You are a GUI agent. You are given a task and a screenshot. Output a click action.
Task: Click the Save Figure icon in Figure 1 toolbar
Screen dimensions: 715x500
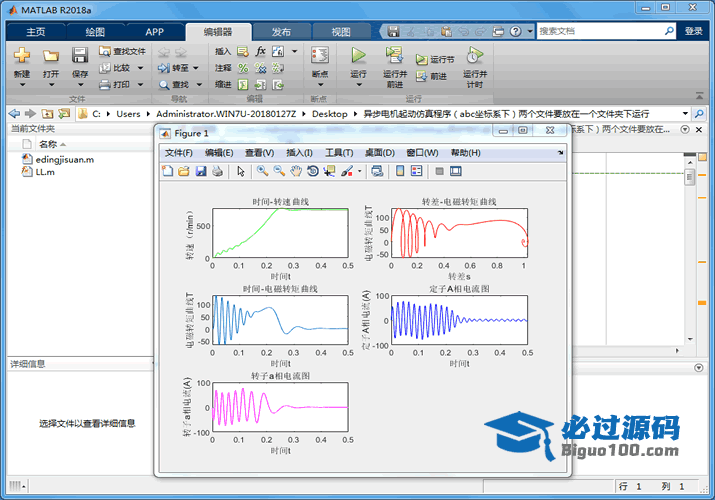(201, 171)
